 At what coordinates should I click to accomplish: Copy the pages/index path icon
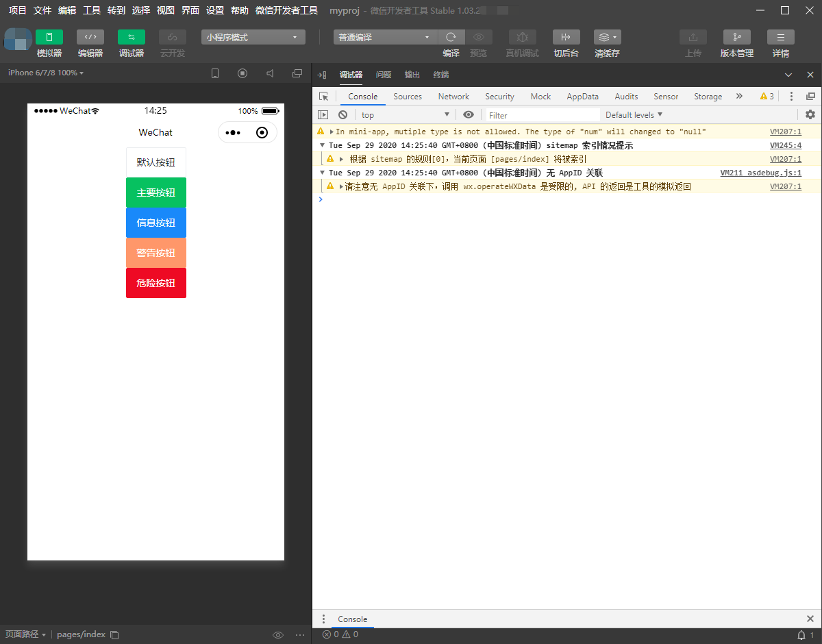point(114,634)
